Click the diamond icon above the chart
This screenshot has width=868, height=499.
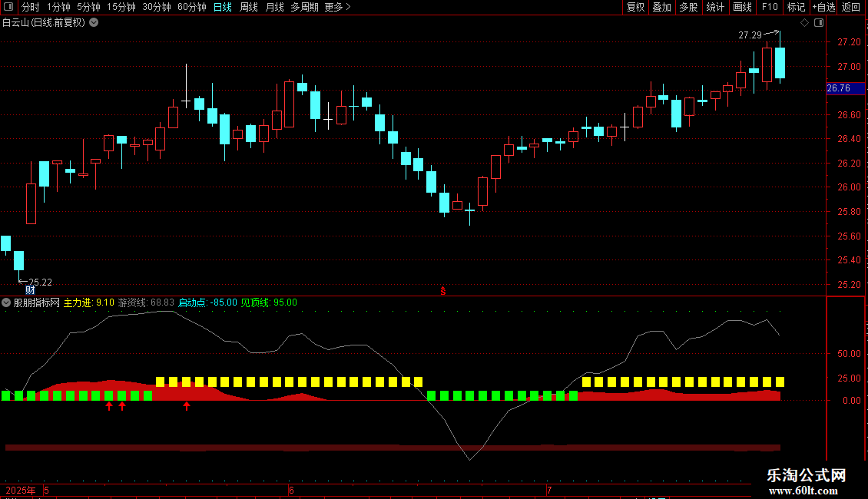pyautogui.click(x=805, y=23)
